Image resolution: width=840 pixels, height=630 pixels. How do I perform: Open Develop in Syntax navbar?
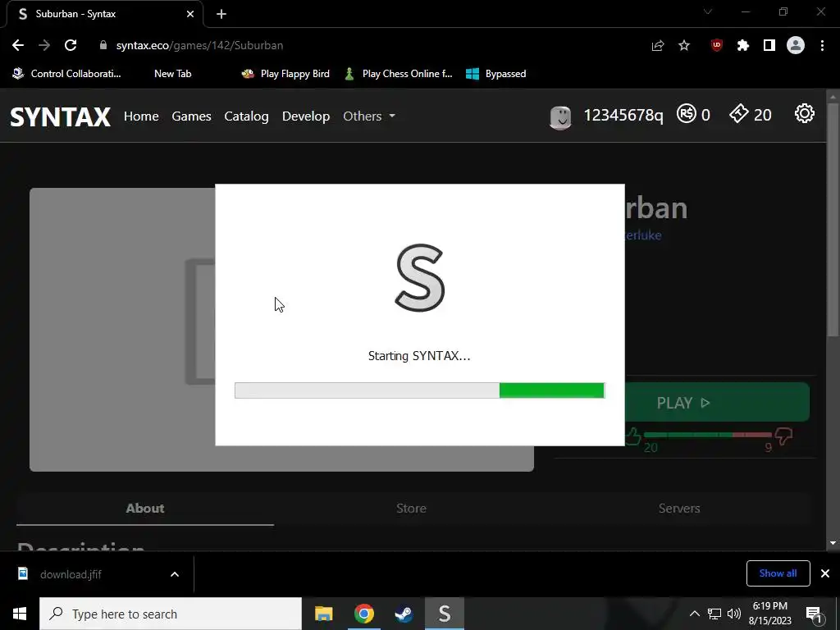tap(306, 116)
